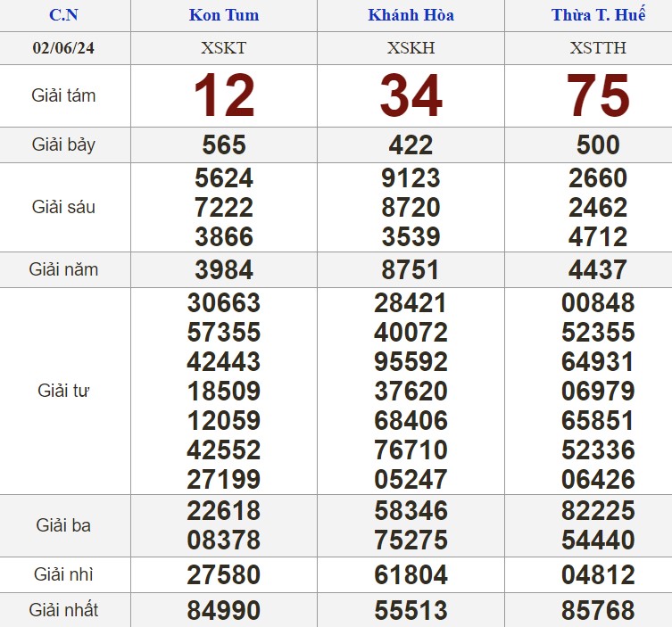Click the Giải ba row label
The width and height of the screenshot is (672, 627).
point(63,525)
